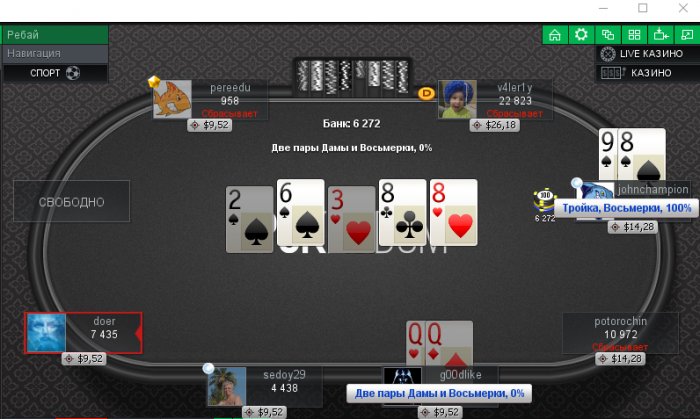
Task: Select doer's highlighted player box
Action: [83, 333]
